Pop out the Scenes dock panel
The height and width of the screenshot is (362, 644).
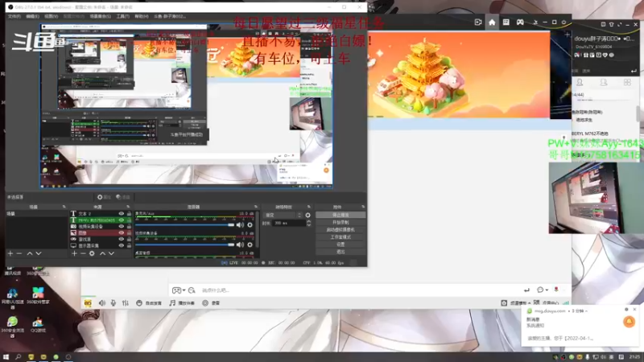64,207
